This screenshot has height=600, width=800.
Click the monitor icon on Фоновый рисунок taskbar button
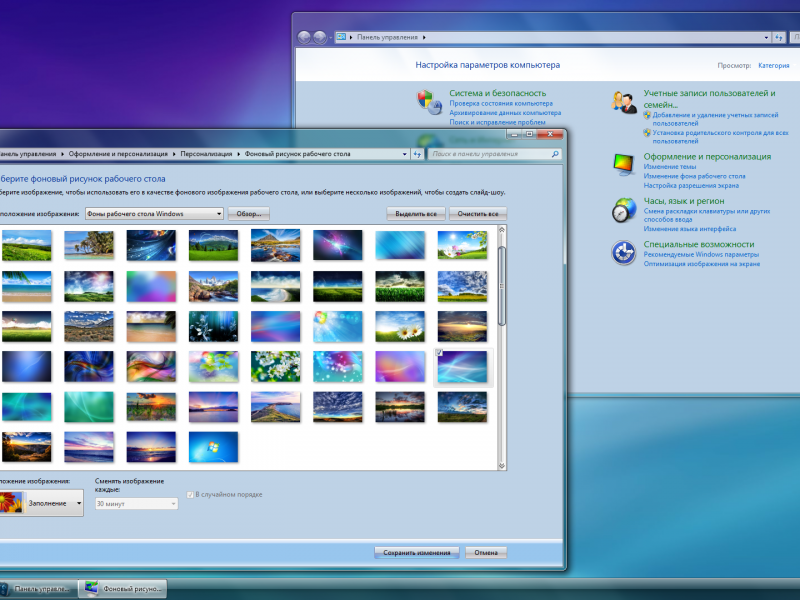[x=91, y=588]
